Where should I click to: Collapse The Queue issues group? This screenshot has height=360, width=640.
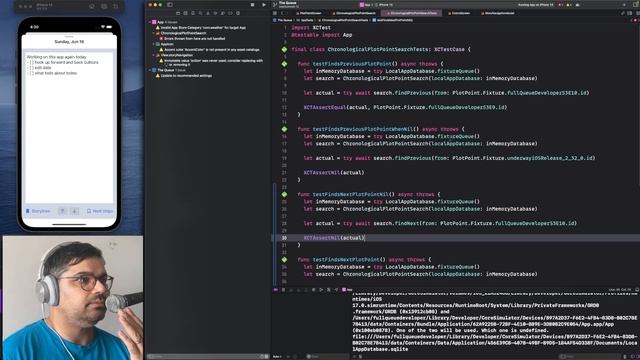click(x=150, y=70)
